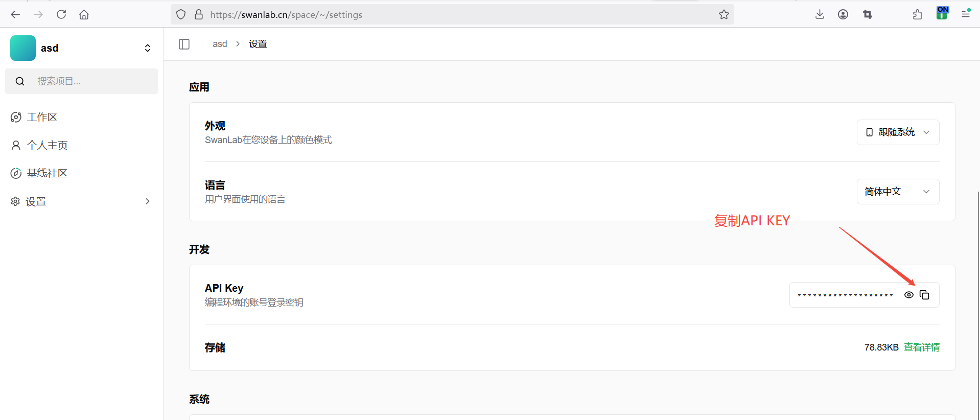The height and width of the screenshot is (420, 980).
Task: Open the browser extensions puzzle icon
Action: coord(917,14)
